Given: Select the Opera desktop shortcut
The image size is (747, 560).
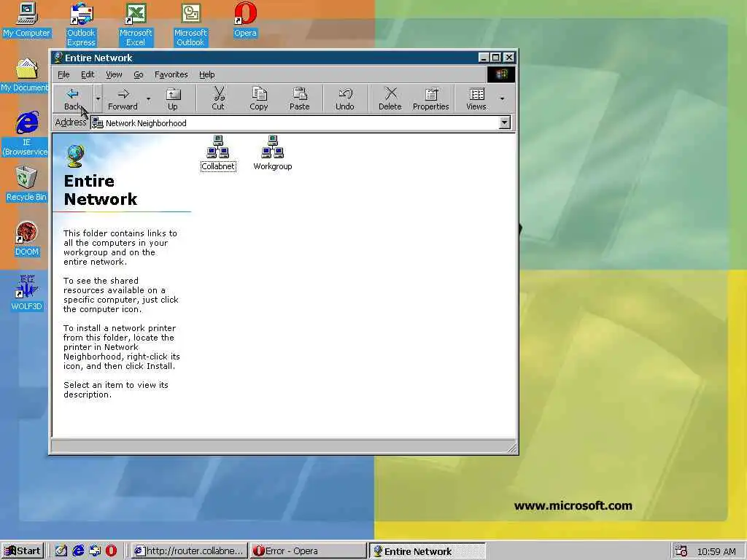Looking at the screenshot, I should click(x=245, y=20).
